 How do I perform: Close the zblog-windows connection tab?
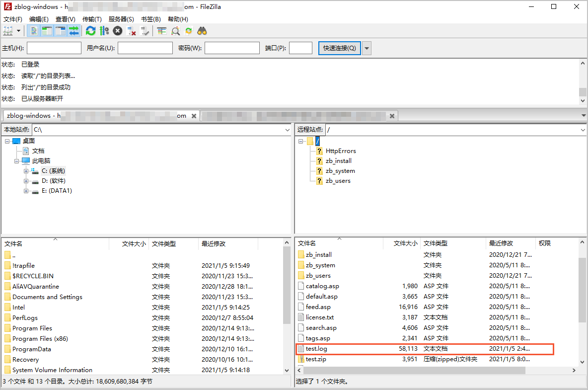tap(194, 116)
